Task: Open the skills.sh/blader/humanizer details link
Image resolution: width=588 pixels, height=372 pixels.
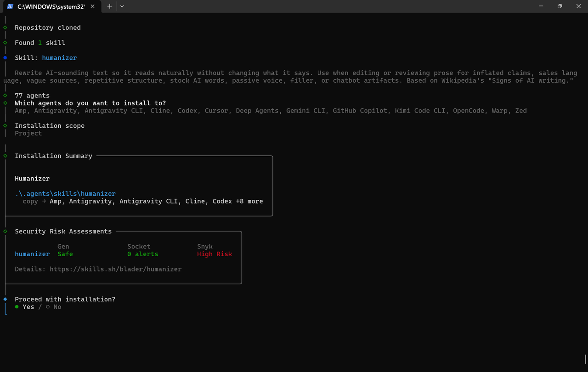Action: [x=116, y=269]
